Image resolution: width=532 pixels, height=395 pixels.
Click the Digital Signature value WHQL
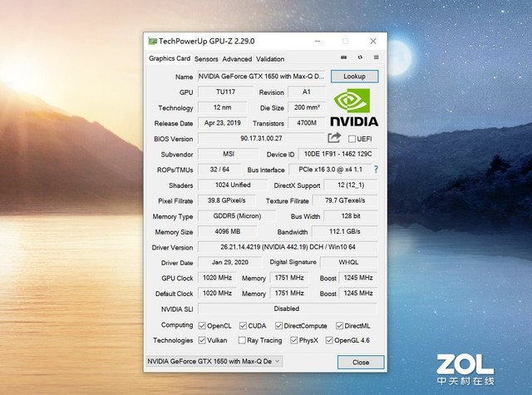(349, 262)
